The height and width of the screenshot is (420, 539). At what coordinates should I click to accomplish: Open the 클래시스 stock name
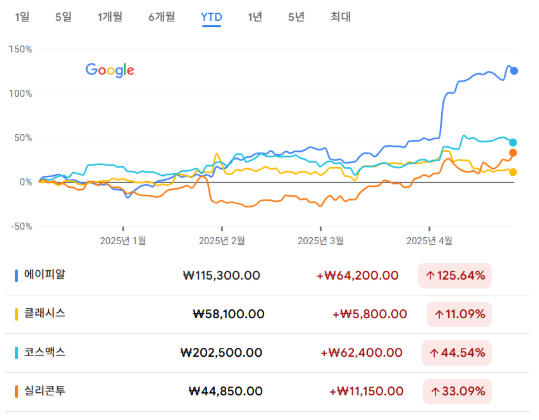point(44,313)
